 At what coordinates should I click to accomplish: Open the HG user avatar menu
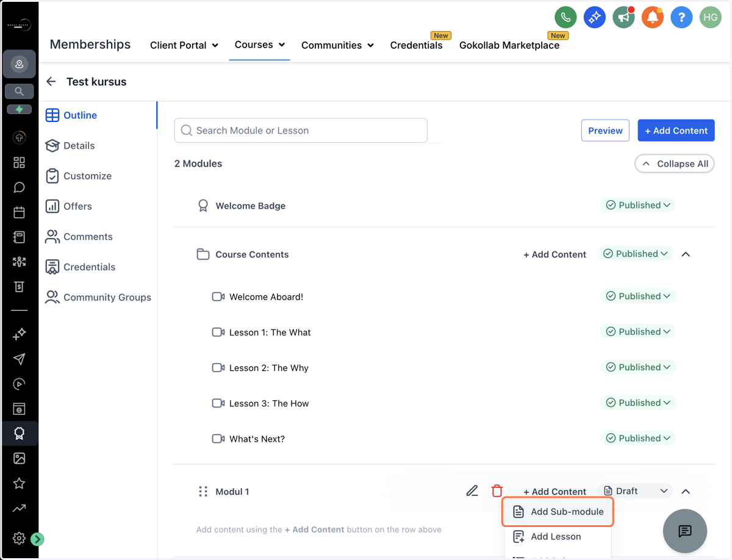click(x=711, y=18)
